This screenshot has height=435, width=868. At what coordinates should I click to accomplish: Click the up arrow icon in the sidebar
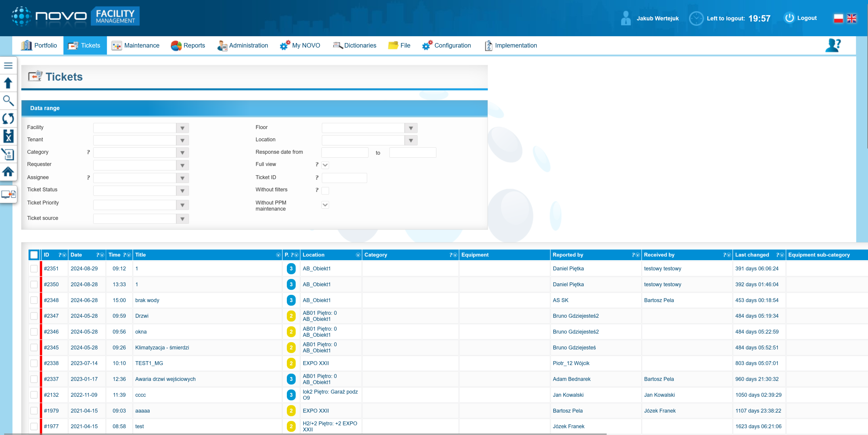(x=8, y=83)
